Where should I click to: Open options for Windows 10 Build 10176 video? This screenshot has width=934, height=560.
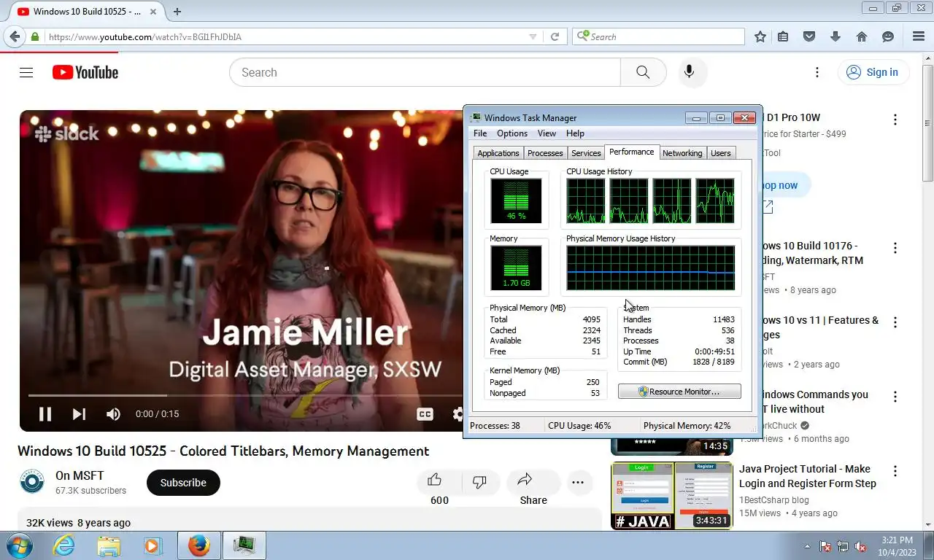pos(895,248)
